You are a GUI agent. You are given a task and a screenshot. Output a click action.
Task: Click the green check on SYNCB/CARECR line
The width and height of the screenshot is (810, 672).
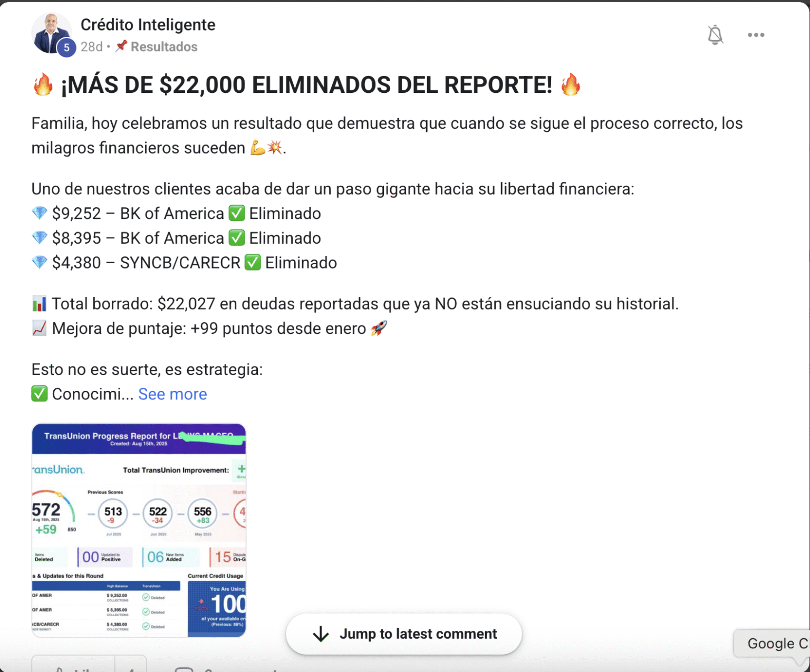(x=253, y=262)
